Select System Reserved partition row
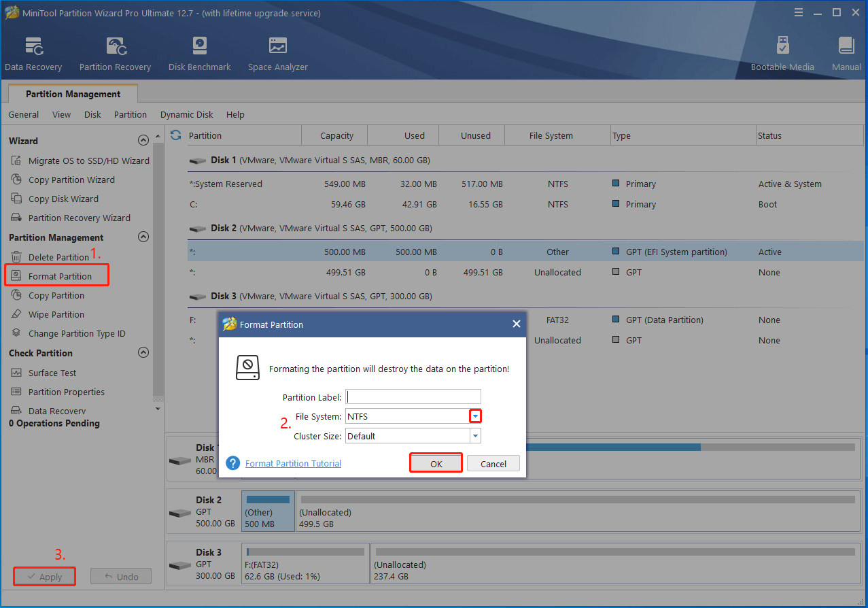This screenshot has height=608, width=868. tap(525, 184)
